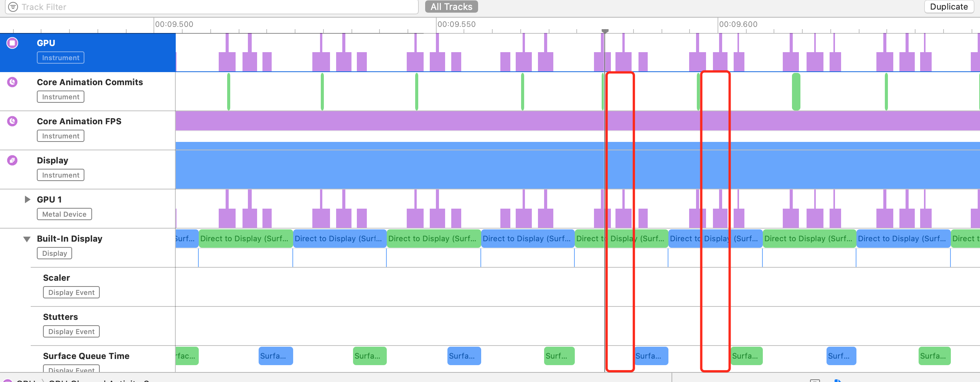980x382 pixels.
Task: Click the 00:09.550 timeline ruler label
Action: (x=457, y=24)
